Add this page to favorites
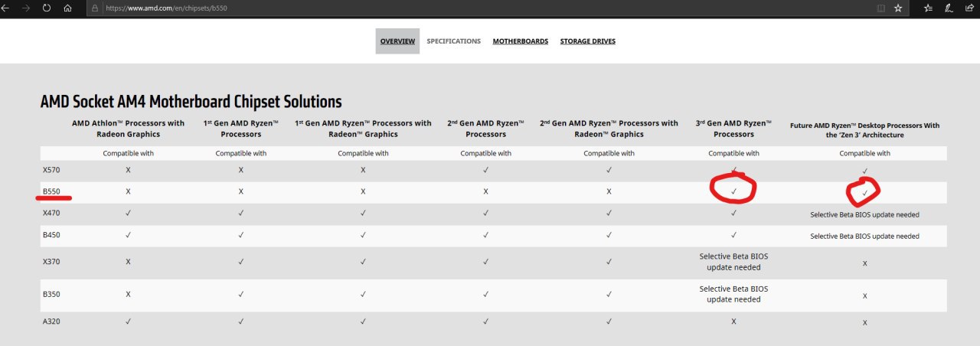The width and height of the screenshot is (980, 346). (898, 8)
